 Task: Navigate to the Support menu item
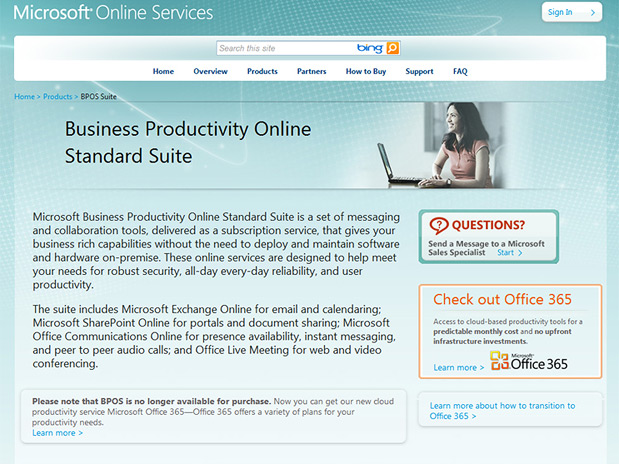[x=419, y=72]
